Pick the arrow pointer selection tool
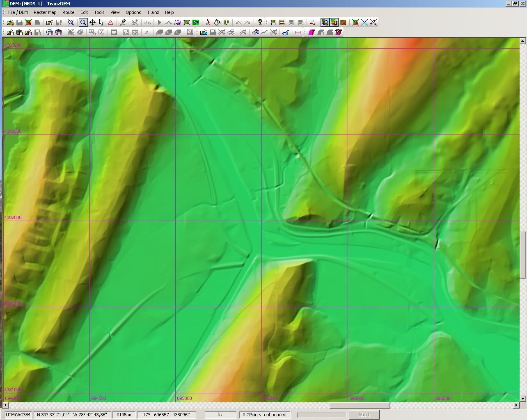 pyautogui.click(x=101, y=23)
